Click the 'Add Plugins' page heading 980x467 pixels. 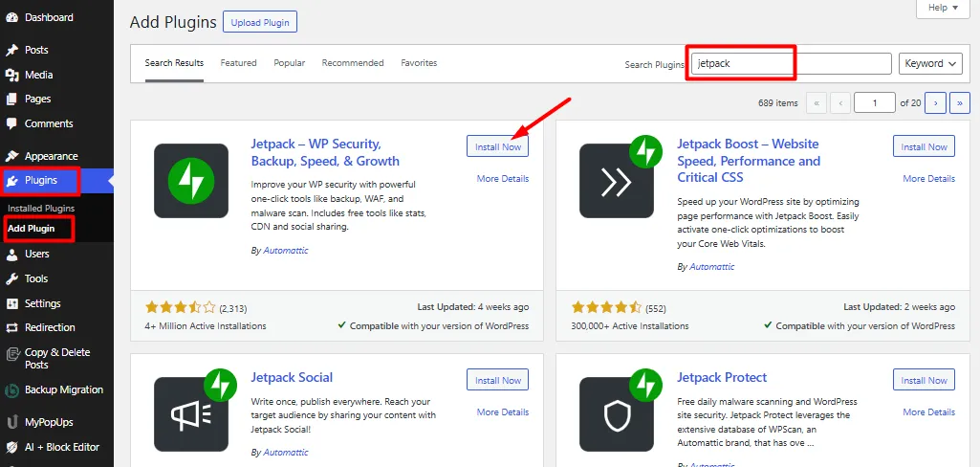173,23
